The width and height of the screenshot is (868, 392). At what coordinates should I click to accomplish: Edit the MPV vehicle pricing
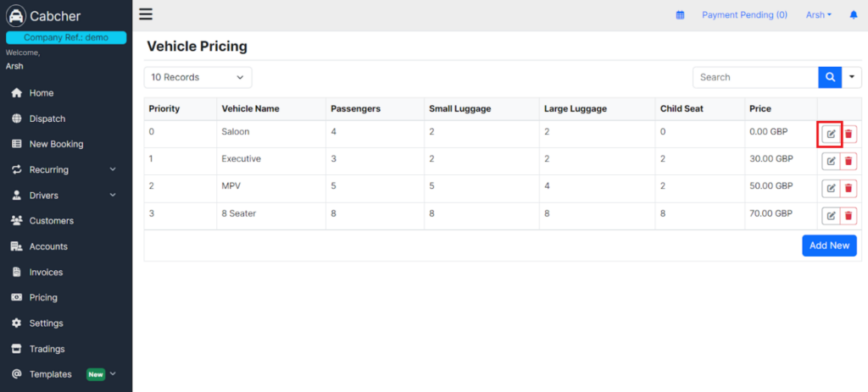pos(831,189)
